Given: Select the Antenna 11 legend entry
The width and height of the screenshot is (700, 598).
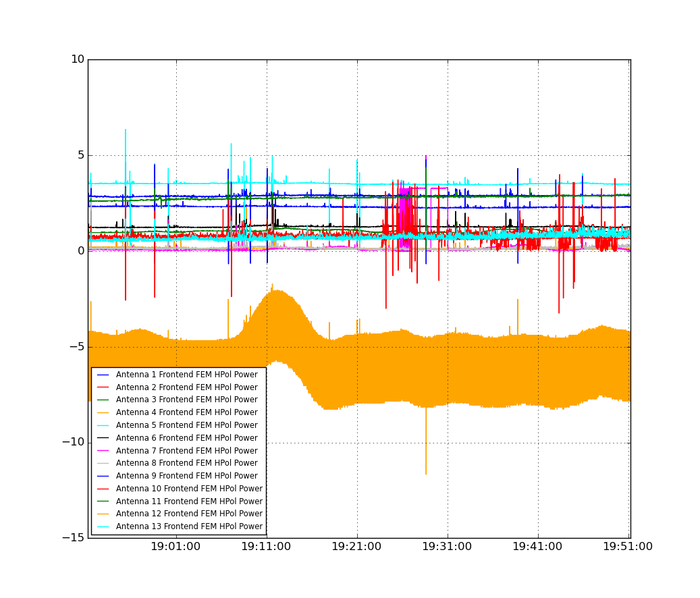Looking at the screenshot, I should [180, 501].
